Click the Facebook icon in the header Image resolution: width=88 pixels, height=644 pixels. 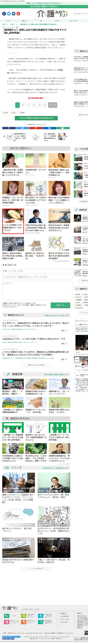tap(4, 13)
